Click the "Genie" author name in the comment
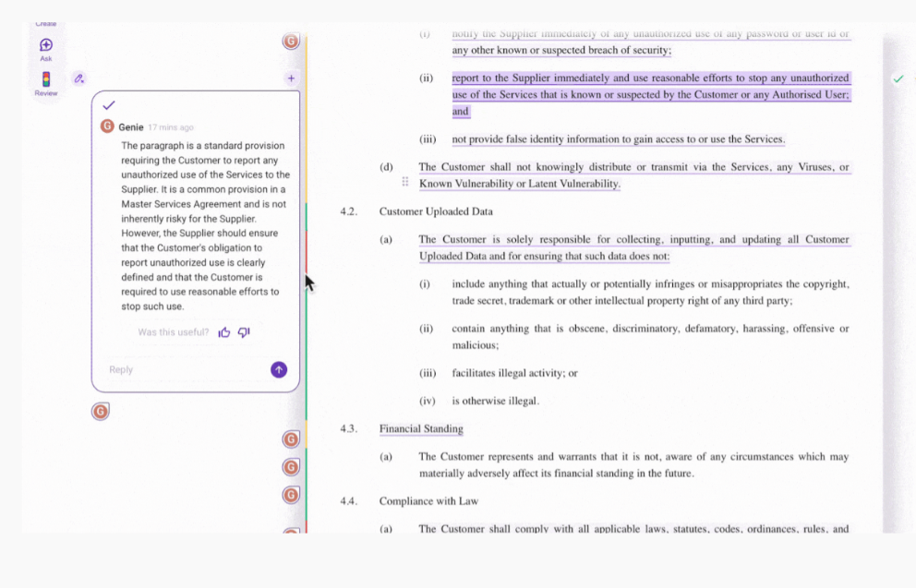916x588 pixels. click(131, 127)
